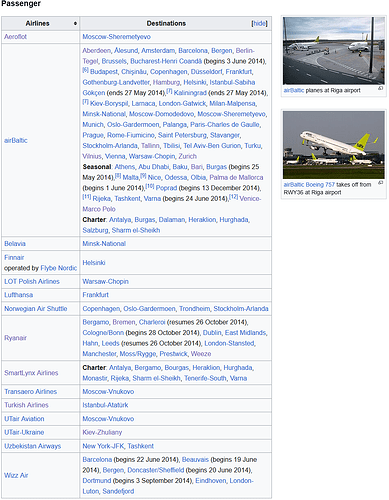Enlarge icon under airBaltic planes photo
The width and height of the screenshot is (389, 500).
(380, 88)
